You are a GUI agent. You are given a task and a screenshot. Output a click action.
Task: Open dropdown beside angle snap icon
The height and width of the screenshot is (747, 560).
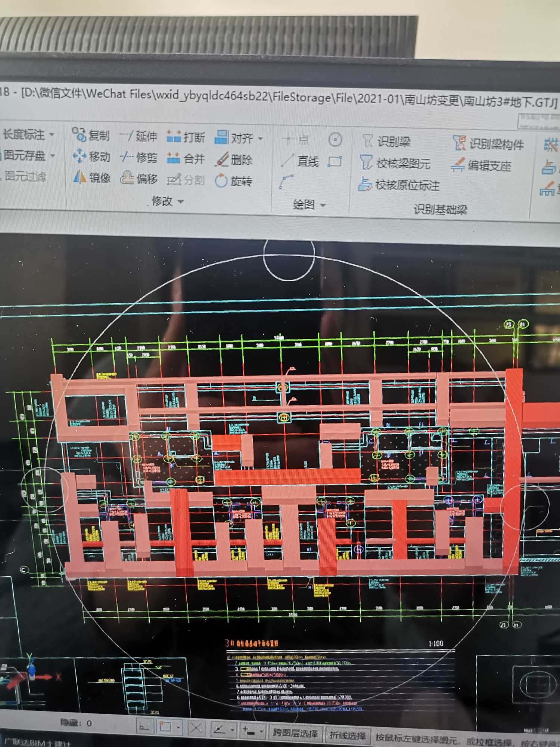click(232, 729)
